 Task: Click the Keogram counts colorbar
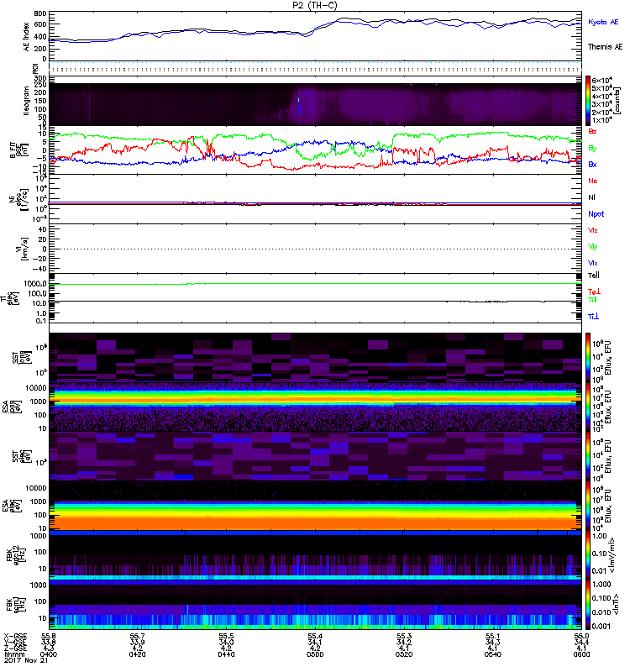click(588, 101)
